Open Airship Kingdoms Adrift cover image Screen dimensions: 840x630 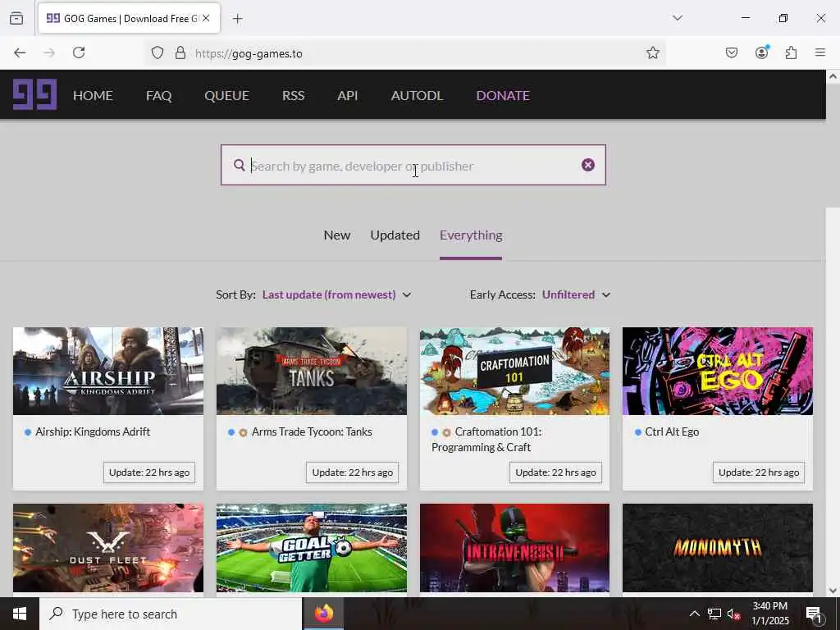tap(108, 371)
